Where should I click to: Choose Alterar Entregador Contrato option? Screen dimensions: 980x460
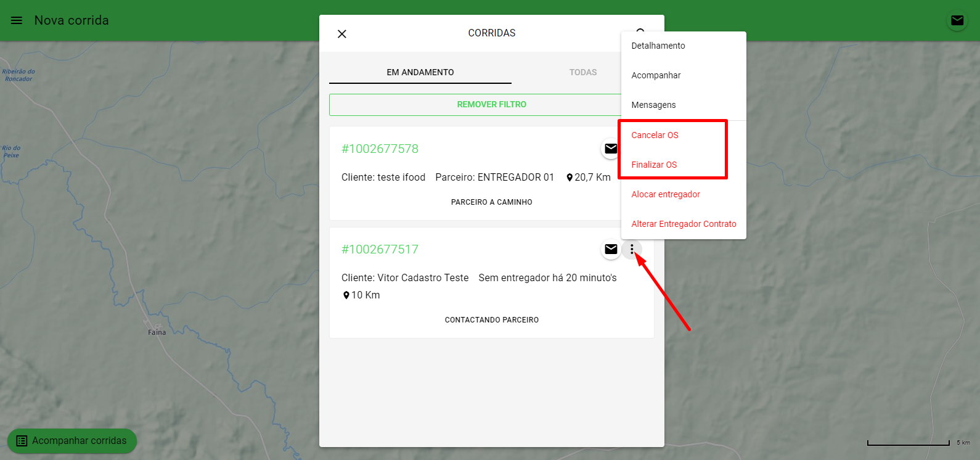(684, 224)
